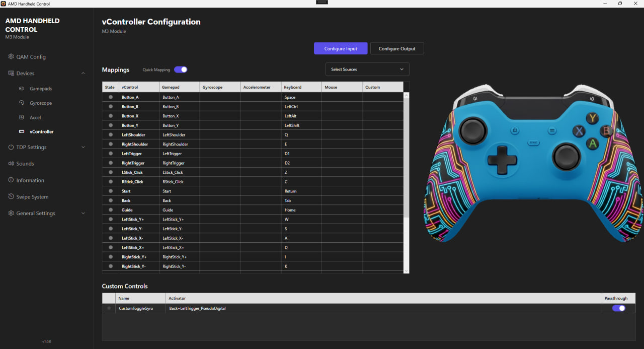Click the Y button on controller image
The width and height of the screenshot is (644, 349).
click(593, 118)
